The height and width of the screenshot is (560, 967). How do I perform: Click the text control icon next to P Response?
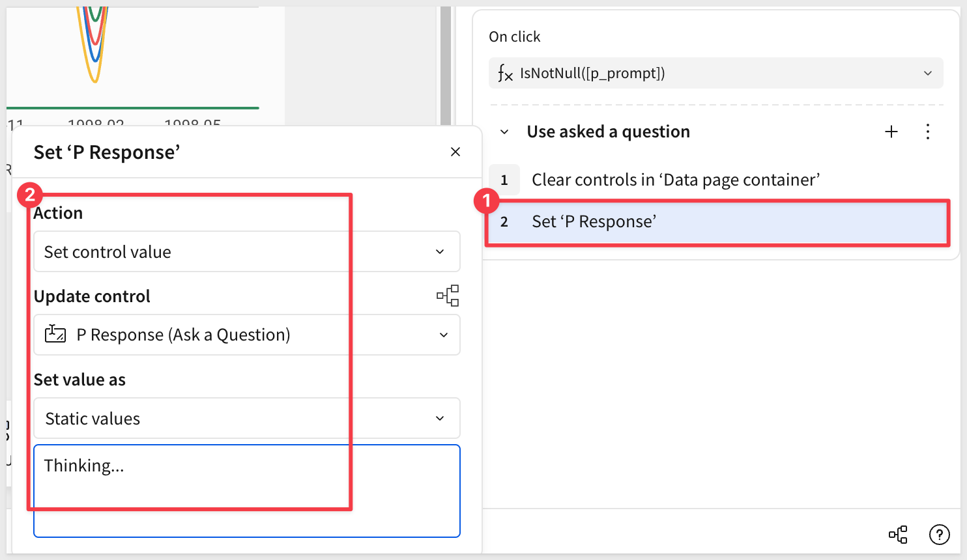55,335
